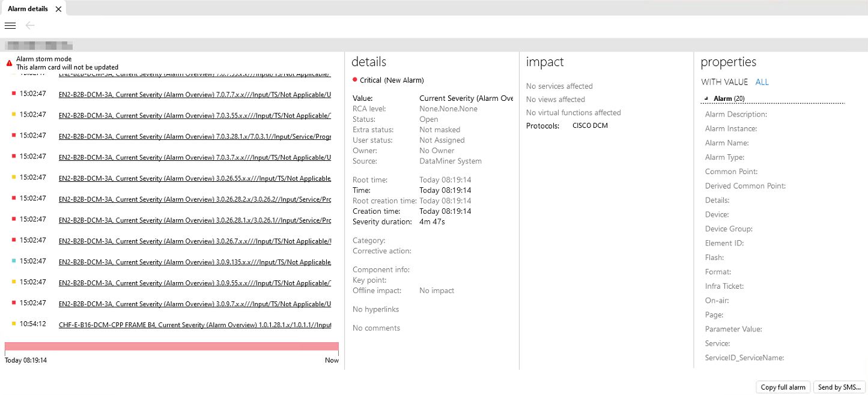This screenshot has width=868, height=395.
Task: Click yellow severity icon for alarm 3.0.26.55
Action: (x=14, y=177)
